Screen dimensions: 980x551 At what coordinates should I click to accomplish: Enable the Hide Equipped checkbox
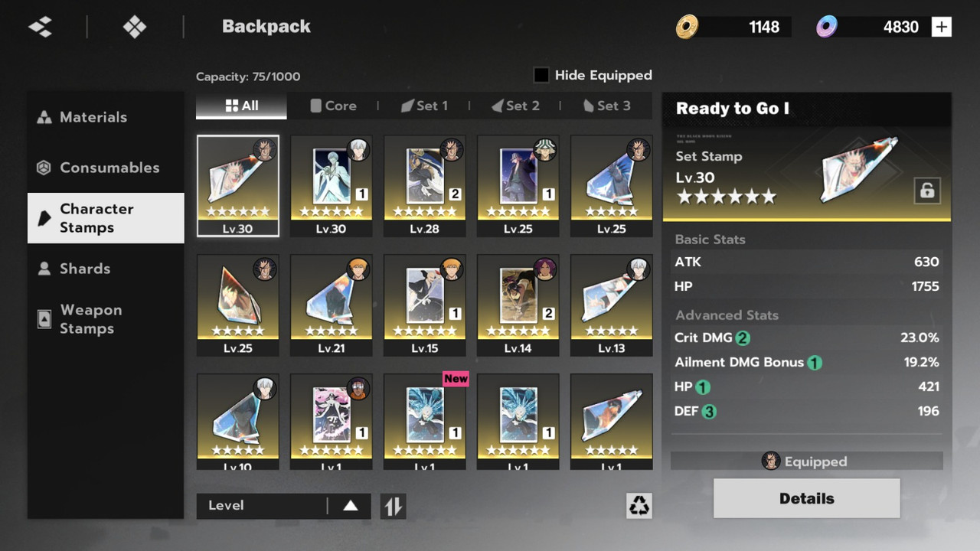(541, 75)
